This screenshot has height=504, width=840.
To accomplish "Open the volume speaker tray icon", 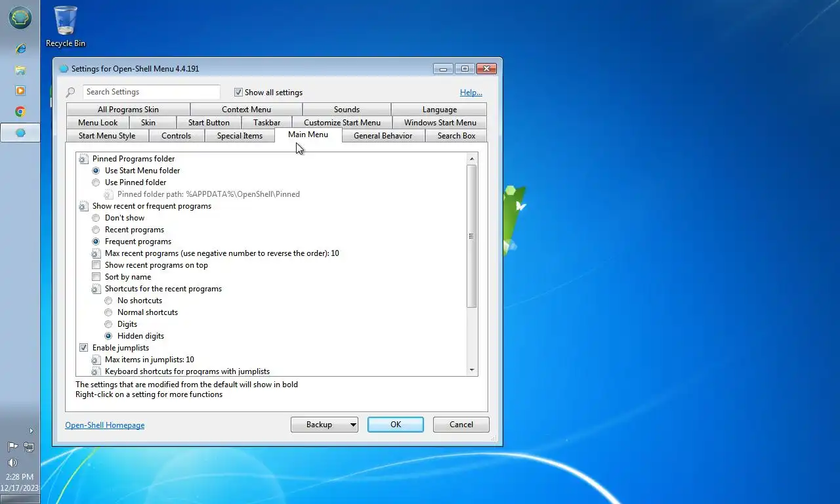I will [x=12, y=462].
